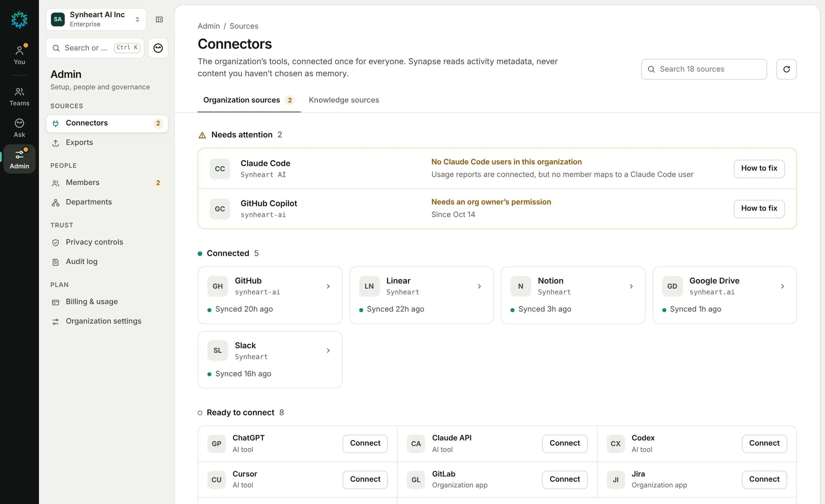Screen dimensions: 825x504
Task: Expand GitHub card via chevron
Action: point(328,286)
